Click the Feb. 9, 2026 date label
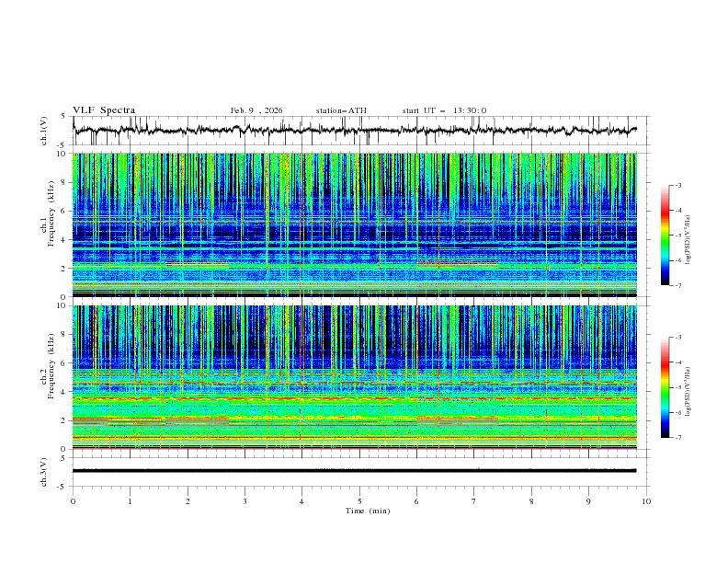 [256, 110]
